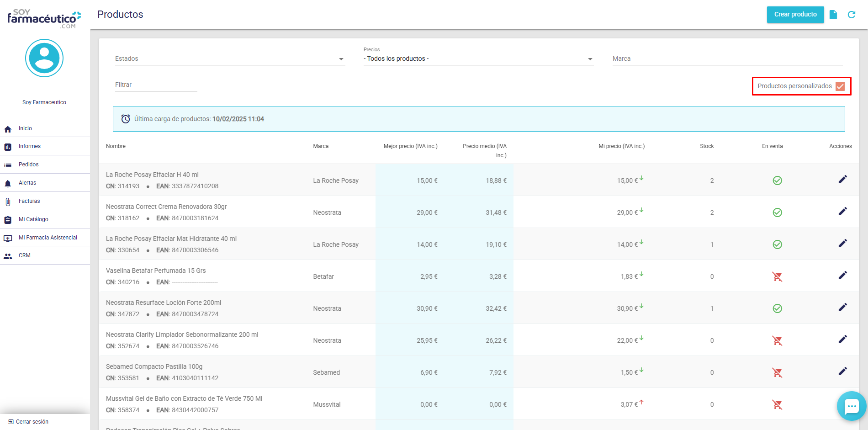Open the Facturas menu item
Image resolution: width=868 pixels, height=430 pixels.
click(45, 201)
